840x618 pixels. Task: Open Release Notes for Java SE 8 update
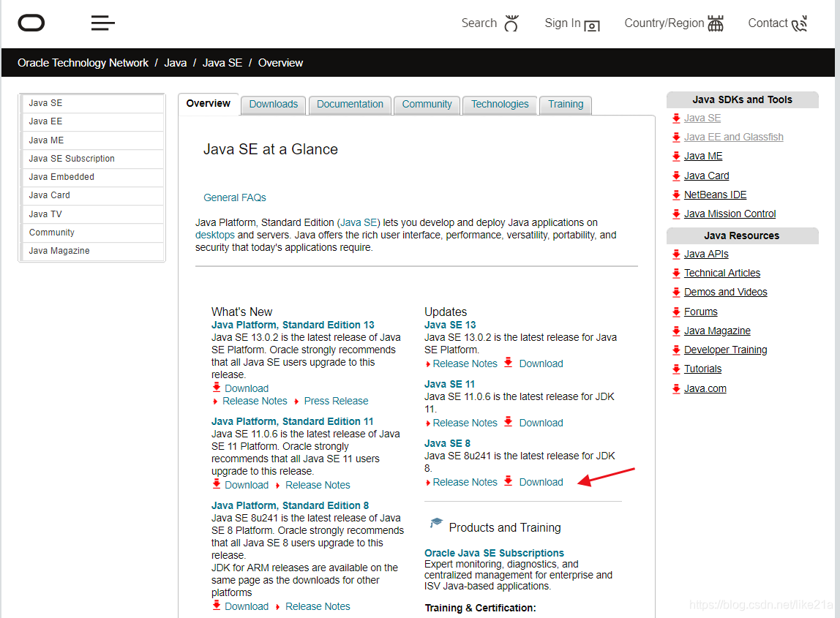465,482
